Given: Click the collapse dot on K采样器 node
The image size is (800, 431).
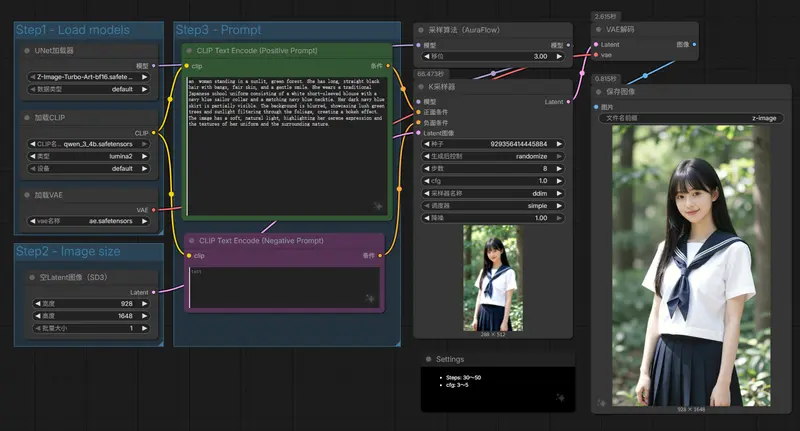Looking at the screenshot, I should 422,87.
